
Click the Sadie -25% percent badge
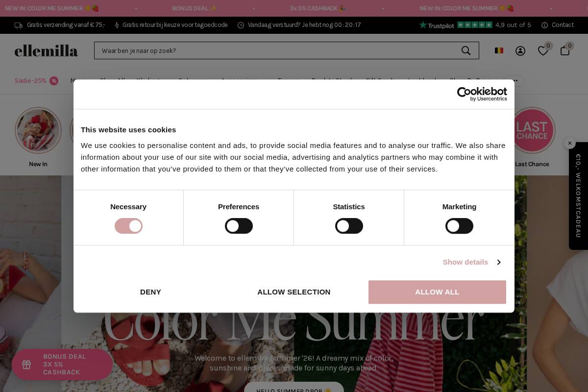(54, 81)
